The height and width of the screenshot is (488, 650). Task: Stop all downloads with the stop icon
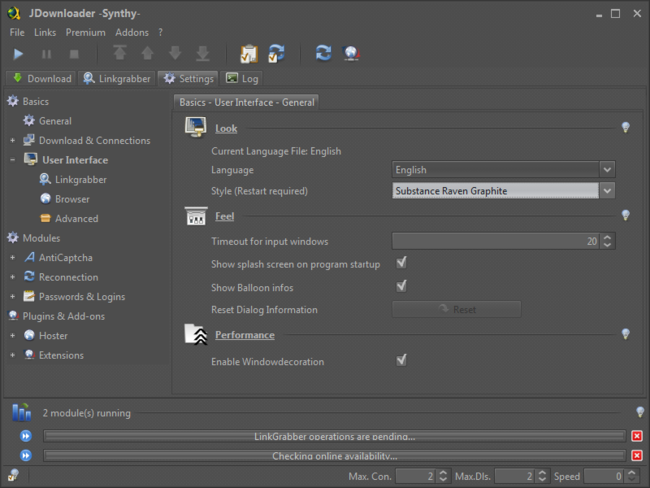tap(74, 54)
